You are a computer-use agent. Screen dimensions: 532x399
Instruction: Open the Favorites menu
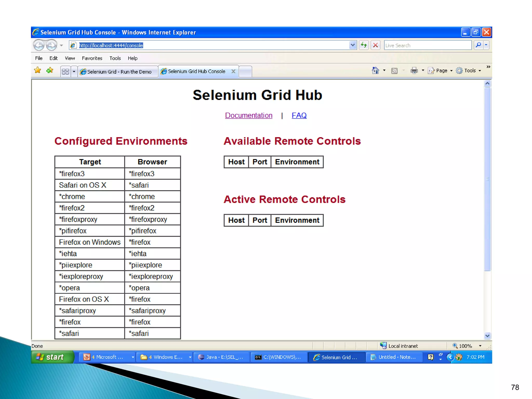[92, 58]
